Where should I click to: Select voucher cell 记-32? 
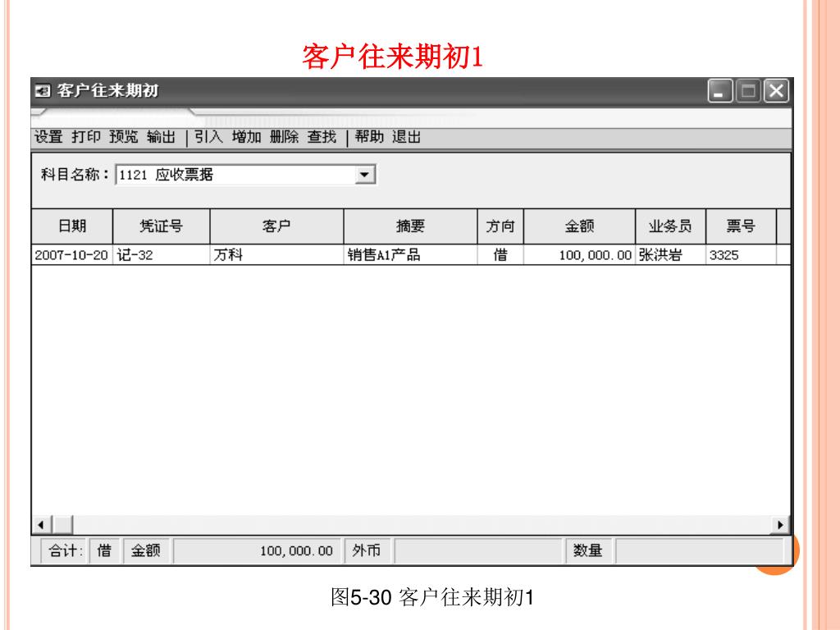[162, 254]
